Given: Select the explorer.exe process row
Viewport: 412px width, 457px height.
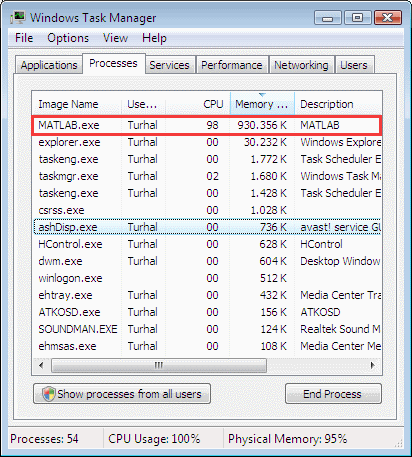Looking at the screenshot, I should point(207,142).
